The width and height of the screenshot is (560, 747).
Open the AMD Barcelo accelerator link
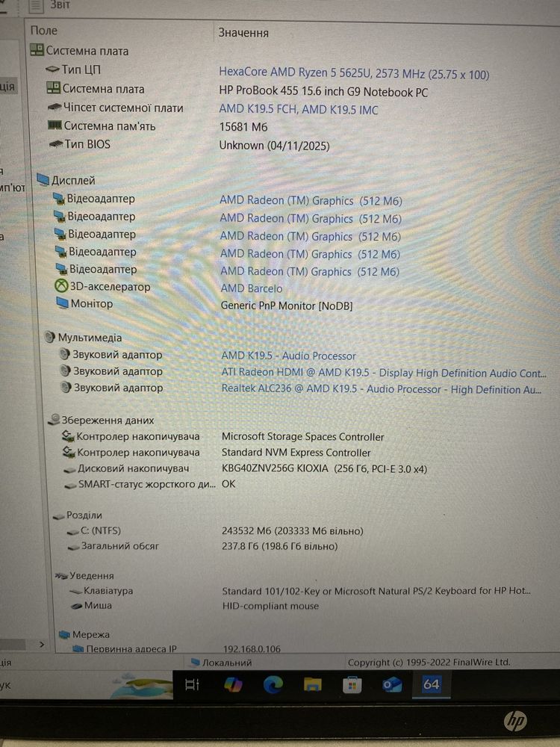[252, 288]
